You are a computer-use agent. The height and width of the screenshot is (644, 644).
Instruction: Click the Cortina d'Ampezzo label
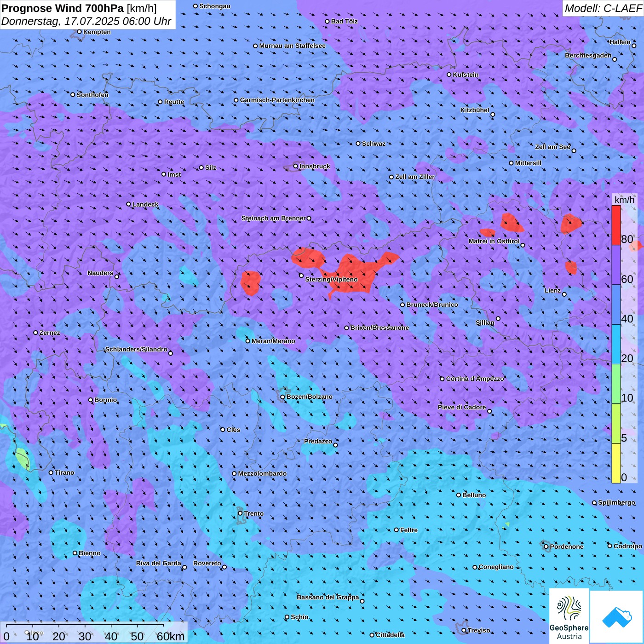[x=475, y=379]
